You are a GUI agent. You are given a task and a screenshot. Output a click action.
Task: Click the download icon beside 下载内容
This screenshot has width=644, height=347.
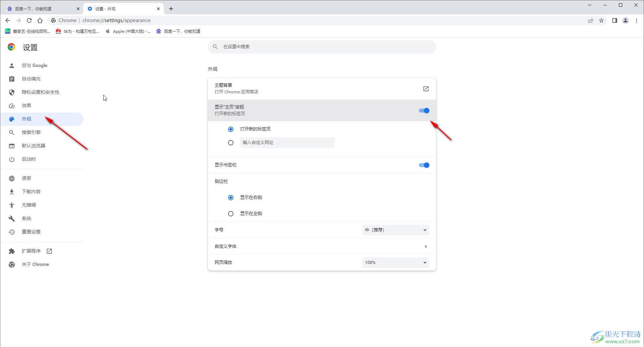[x=12, y=192]
